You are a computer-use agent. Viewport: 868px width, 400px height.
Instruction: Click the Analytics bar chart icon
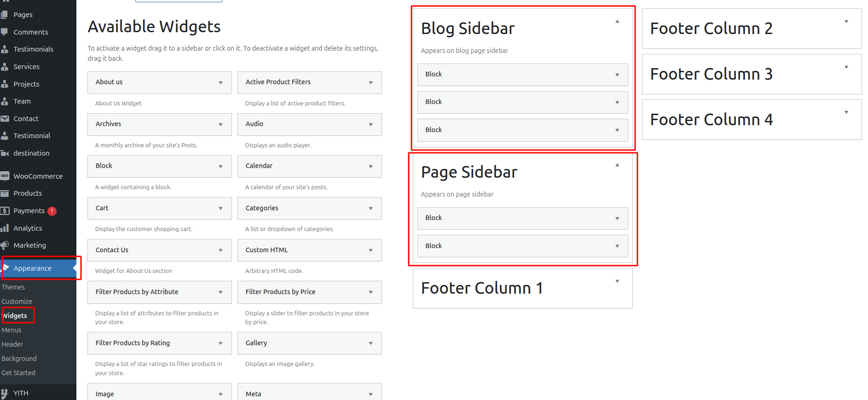(x=5, y=228)
